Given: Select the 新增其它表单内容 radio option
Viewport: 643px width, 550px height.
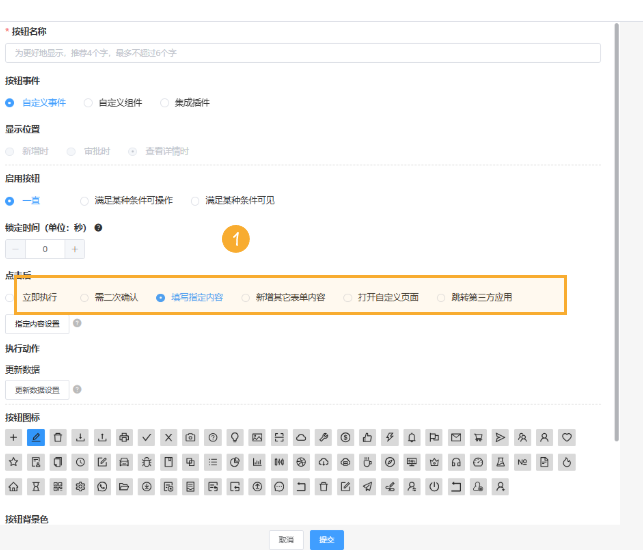Looking at the screenshot, I should (283, 297).
